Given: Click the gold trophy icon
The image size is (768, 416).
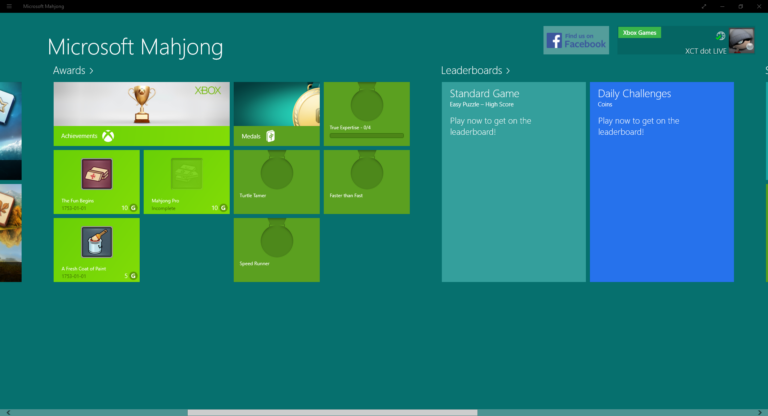Looking at the screenshot, I should click(142, 104).
